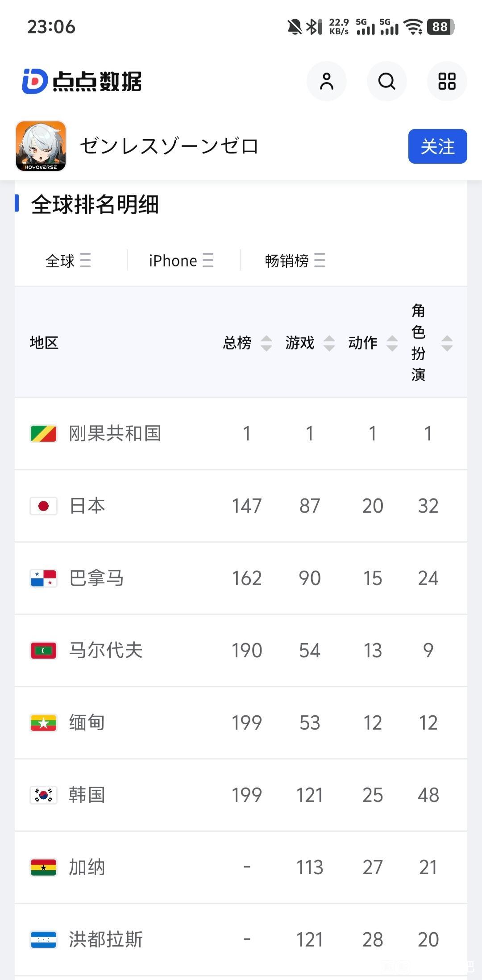The image size is (482, 980).
Task: Tap the Zenless Zone Zero app icon
Action: pyautogui.click(x=41, y=146)
